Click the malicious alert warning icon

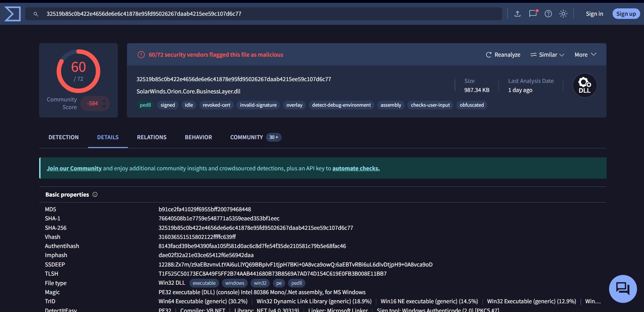[141, 55]
